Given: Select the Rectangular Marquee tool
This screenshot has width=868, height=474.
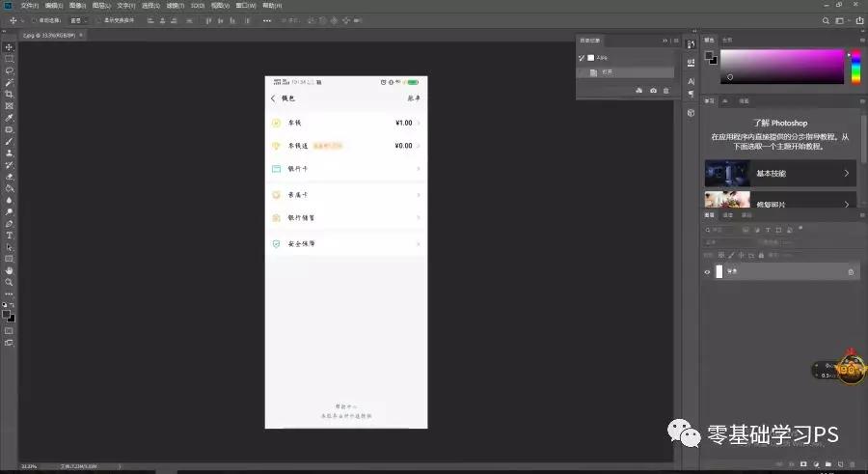Looking at the screenshot, I should 9,59.
